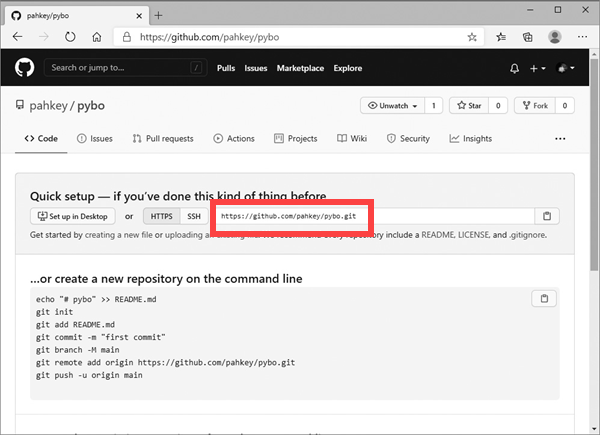
Task: Open Pulls in the top navigation
Action: pyautogui.click(x=226, y=68)
